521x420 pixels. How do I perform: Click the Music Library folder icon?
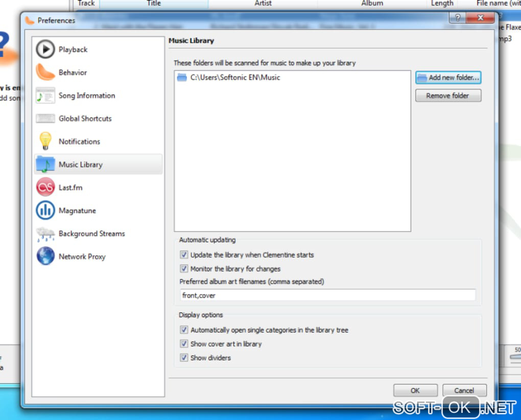(45, 164)
